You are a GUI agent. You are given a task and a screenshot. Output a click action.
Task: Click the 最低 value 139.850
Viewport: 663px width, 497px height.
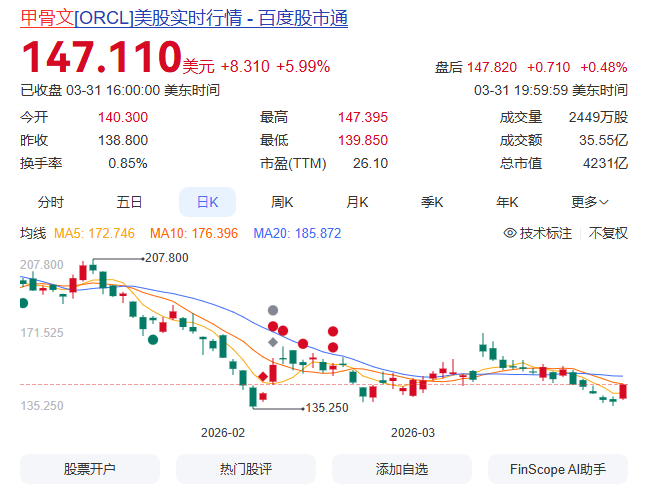click(x=363, y=140)
